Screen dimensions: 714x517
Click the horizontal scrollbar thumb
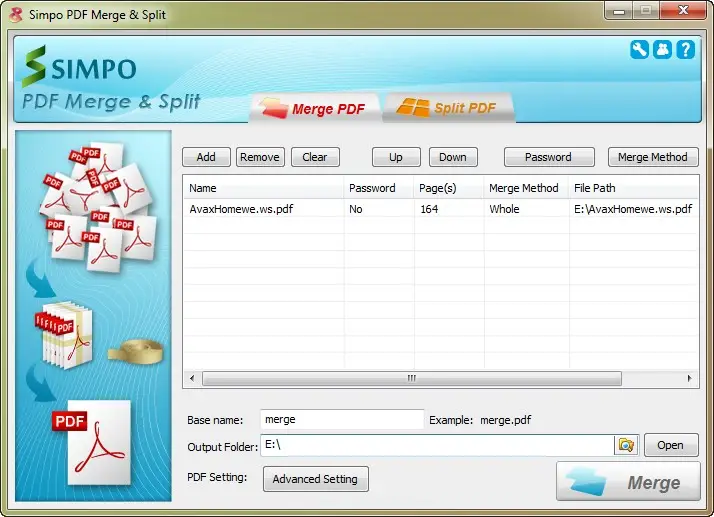click(x=412, y=379)
